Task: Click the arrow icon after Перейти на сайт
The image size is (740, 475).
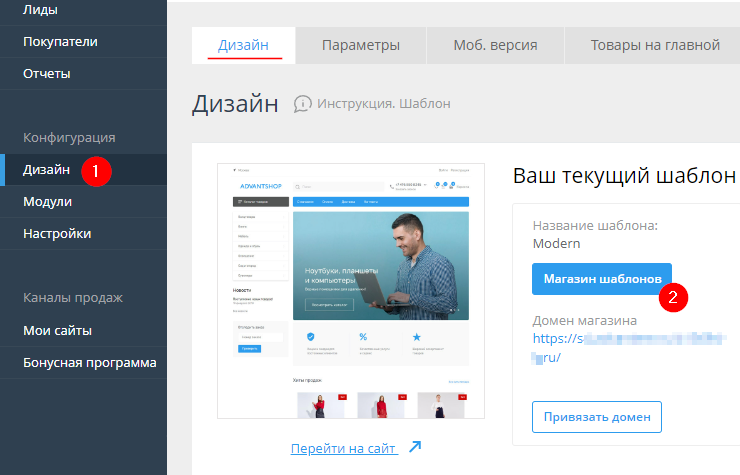Action: 415,447
